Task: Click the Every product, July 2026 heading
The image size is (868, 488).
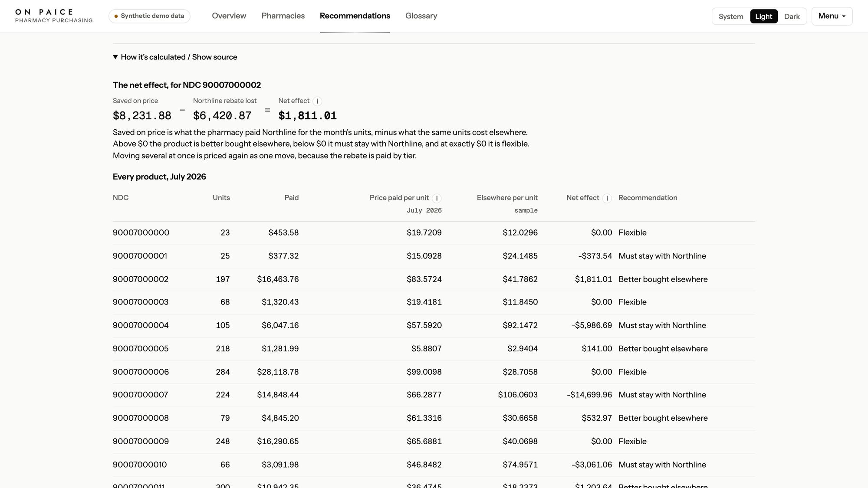Action: (159, 177)
